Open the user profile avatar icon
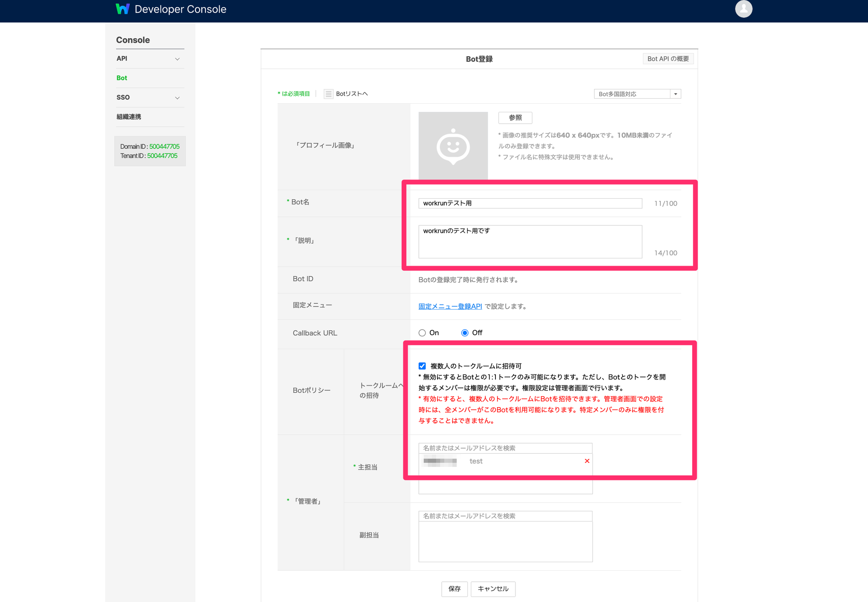 point(743,9)
